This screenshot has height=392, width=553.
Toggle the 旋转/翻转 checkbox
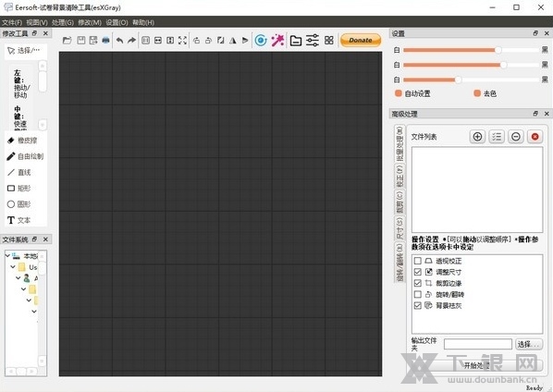pyautogui.click(x=418, y=294)
